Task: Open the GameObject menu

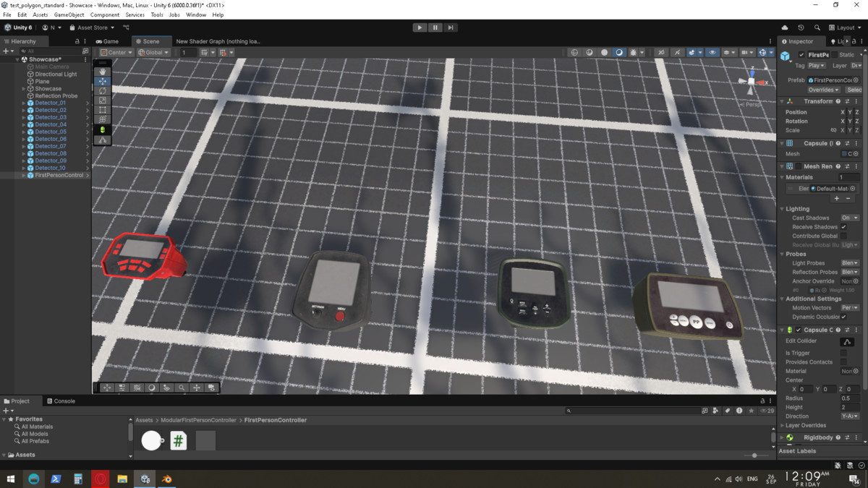Action: pos(69,14)
